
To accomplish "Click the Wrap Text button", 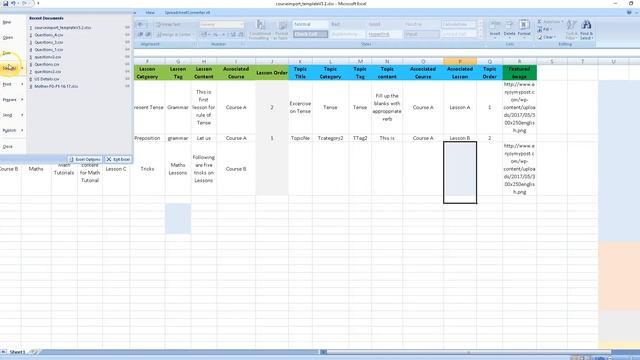I will (168, 24).
